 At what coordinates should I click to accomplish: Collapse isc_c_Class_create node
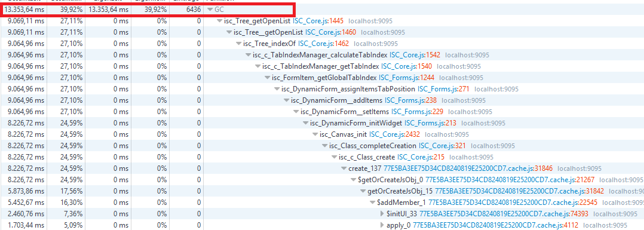point(334,157)
